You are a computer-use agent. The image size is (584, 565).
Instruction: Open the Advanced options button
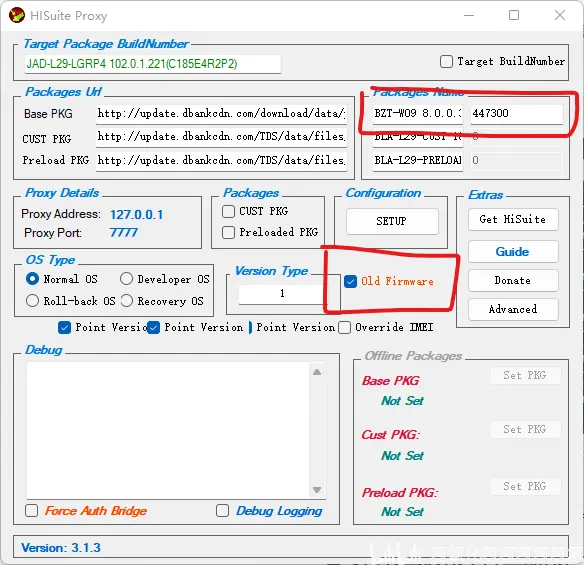(x=513, y=309)
